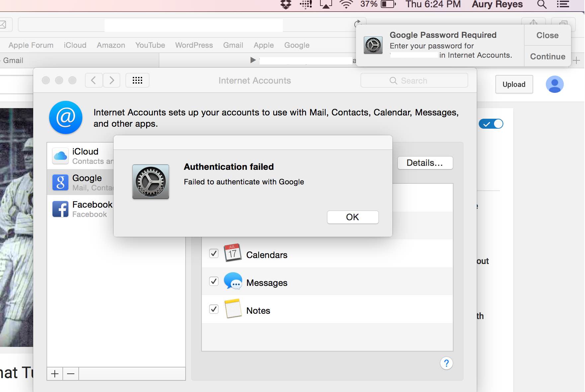Click the System Preferences Search field
Viewport: 585px width, 392px height.
(414, 81)
